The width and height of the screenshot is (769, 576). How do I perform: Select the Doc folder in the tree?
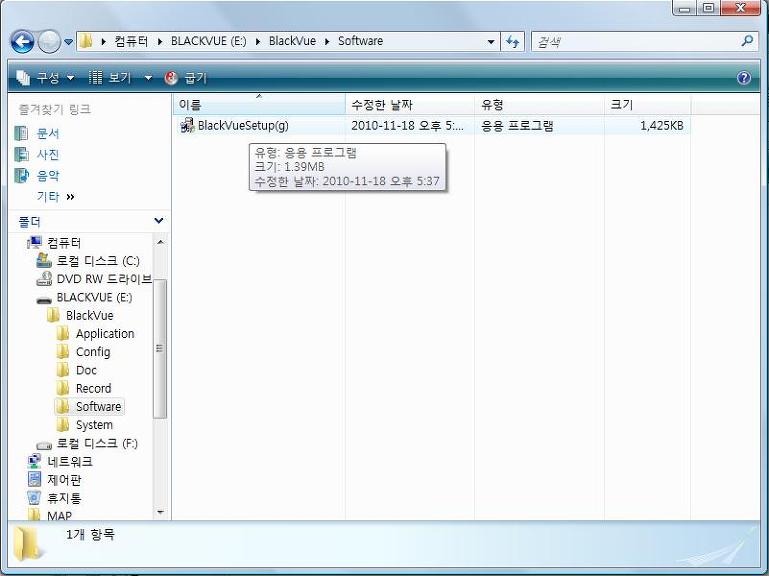click(x=86, y=370)
